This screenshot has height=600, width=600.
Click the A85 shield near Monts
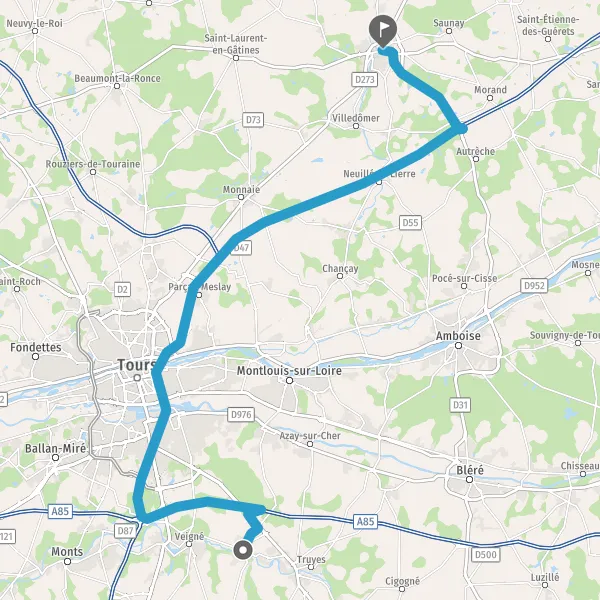click(x=60, y=512)
